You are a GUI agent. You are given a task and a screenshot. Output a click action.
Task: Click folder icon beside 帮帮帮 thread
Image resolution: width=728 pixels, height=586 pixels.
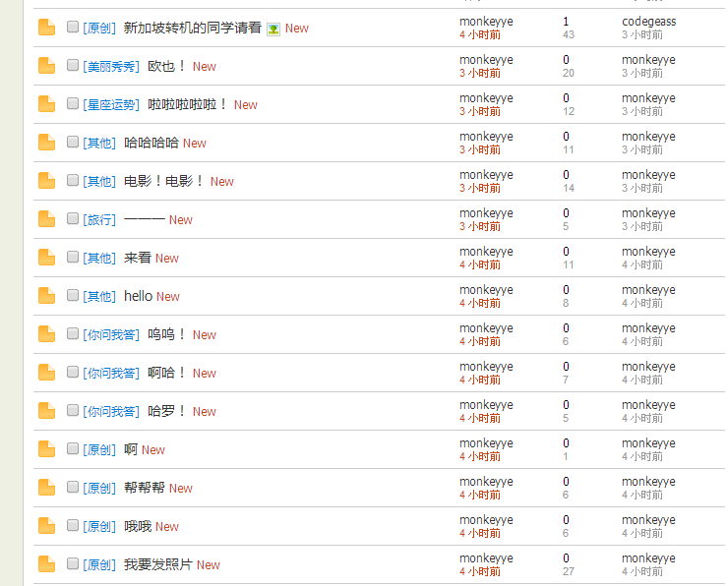point(46,488)
